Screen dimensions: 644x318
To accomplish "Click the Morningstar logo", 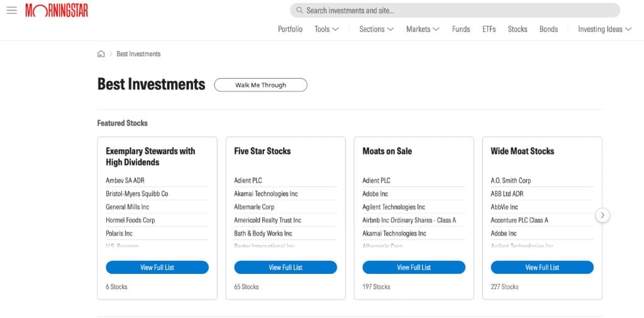I will [x=57, y=10].
